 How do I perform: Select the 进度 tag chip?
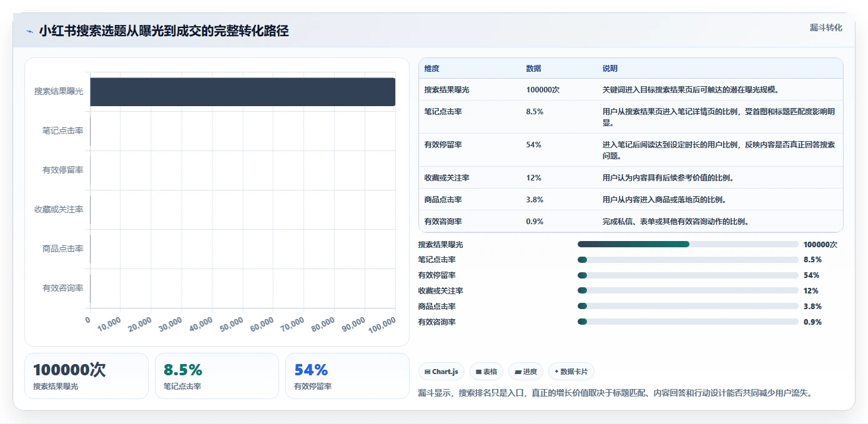(526, 372)
